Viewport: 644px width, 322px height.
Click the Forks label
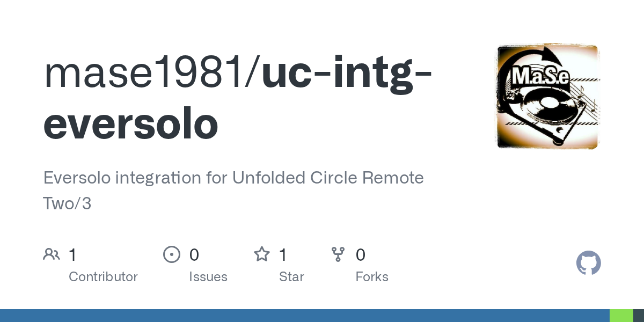coord(372,277)
